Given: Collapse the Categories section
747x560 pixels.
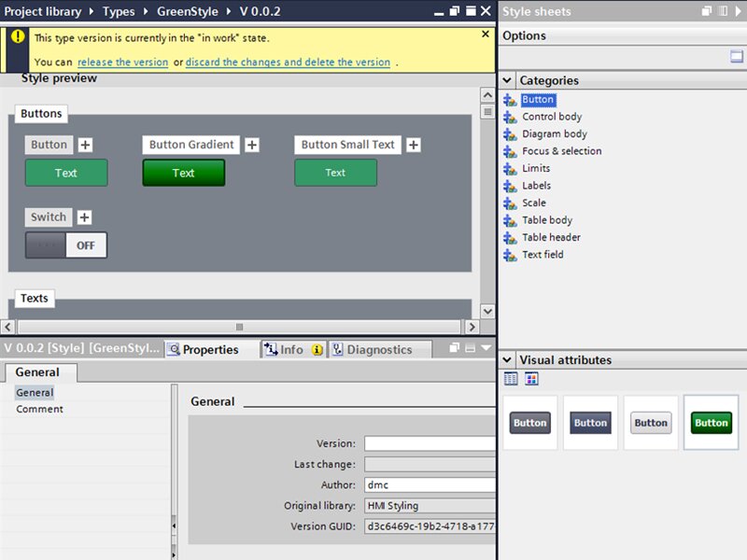Looking at the screenshot, I should coord(507,80).
